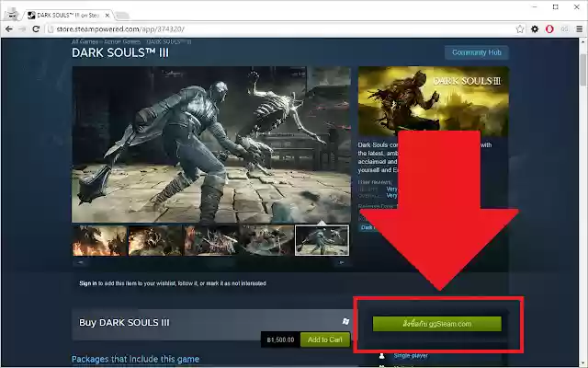The width and height of the screenshot is (588, 368).
Task: Open the Action Games breadcrumb link
Action: [x=122, y=41]
